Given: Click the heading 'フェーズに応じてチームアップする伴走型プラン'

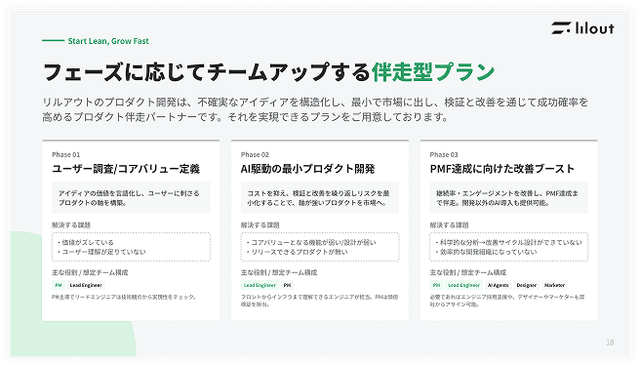Looking at the screenshot, I should (x=269, y=72).
